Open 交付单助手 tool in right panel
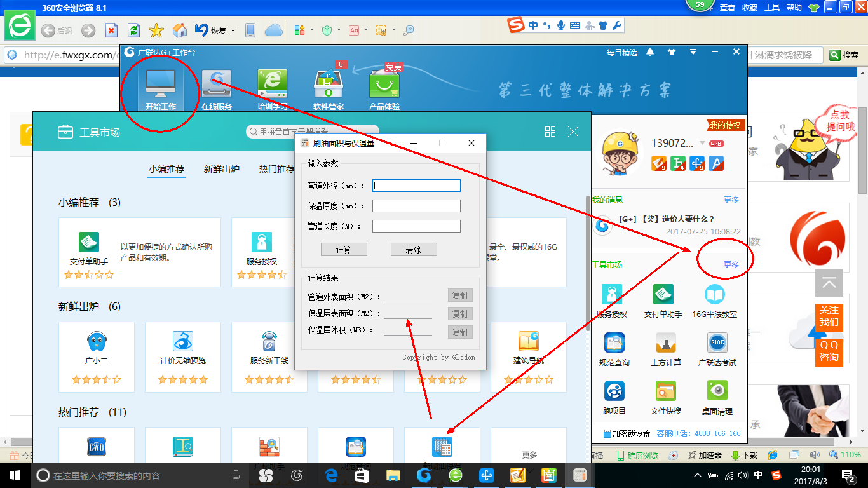 663,301
